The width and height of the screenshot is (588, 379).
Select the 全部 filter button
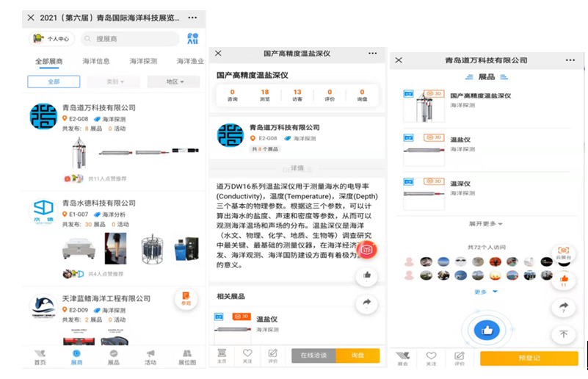click(54, 82)
